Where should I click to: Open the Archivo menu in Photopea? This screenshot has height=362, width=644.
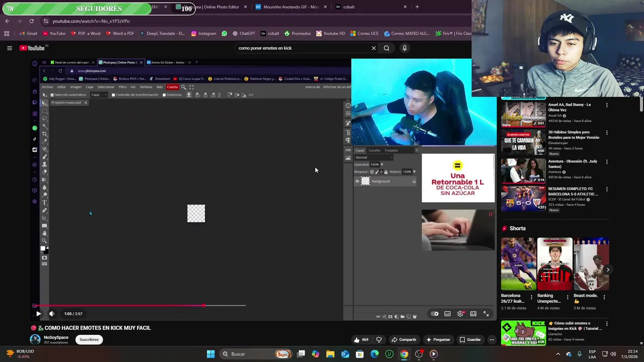click(47, 87)
